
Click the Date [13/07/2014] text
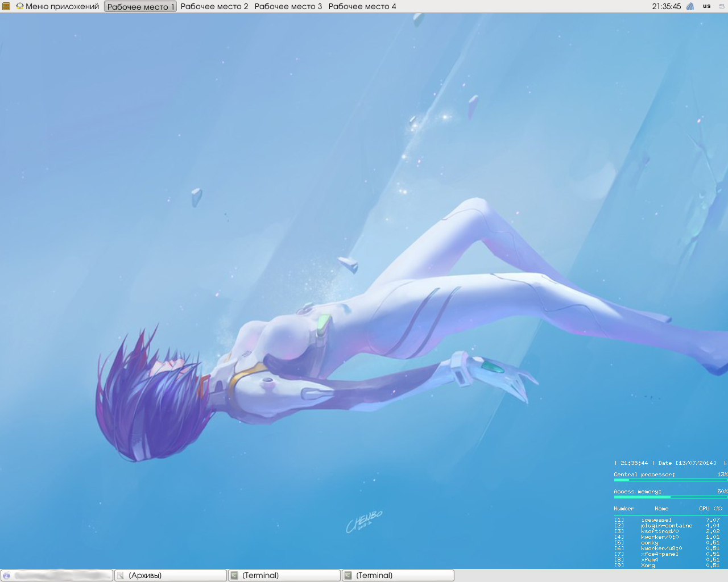coord(687,463)
